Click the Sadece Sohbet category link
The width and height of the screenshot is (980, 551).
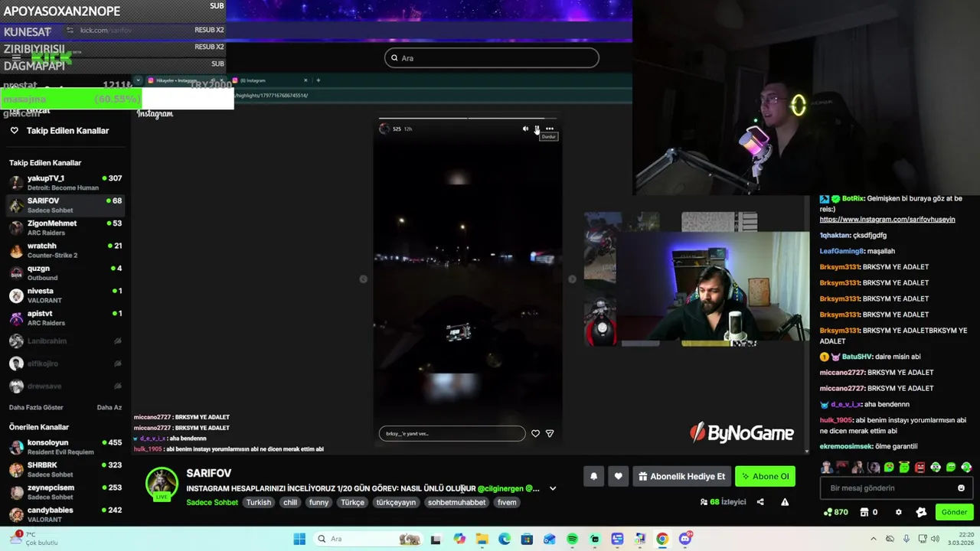pyautogui.click(x=212, y=502)
